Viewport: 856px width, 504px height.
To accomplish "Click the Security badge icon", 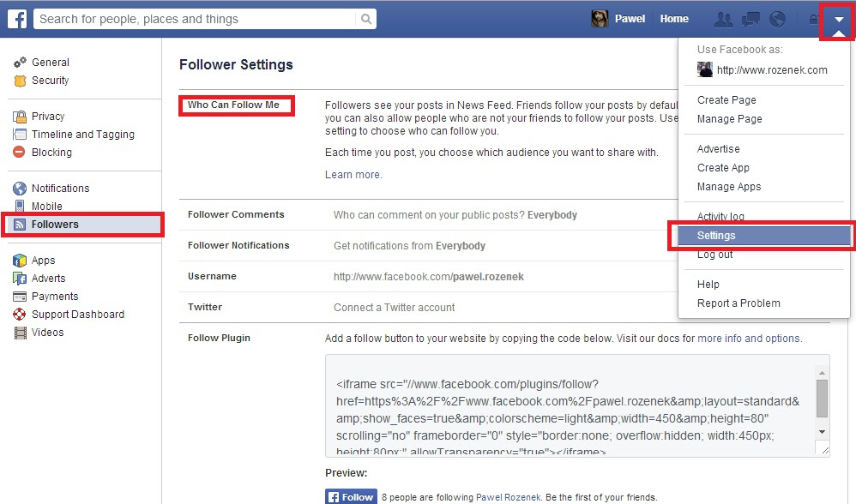I will point(20,81).
